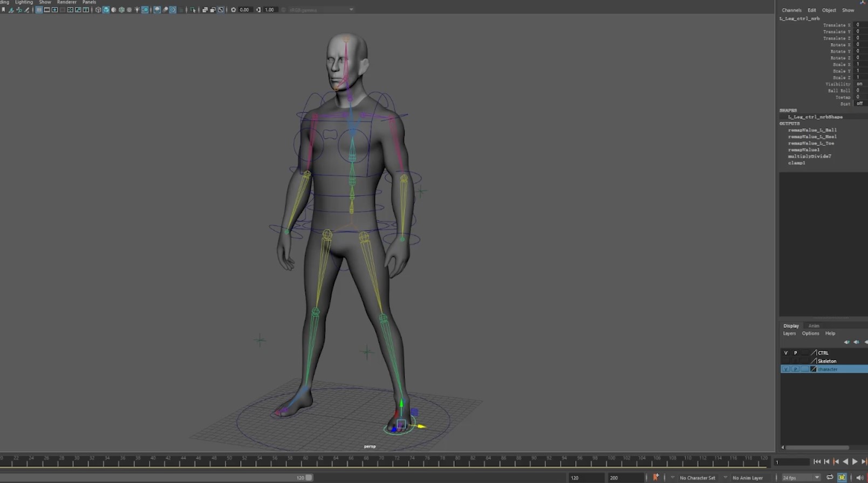Click the playback end field showing 120
Image resolution: width=868 pixels, height=483 pixels.
(586, 478)
